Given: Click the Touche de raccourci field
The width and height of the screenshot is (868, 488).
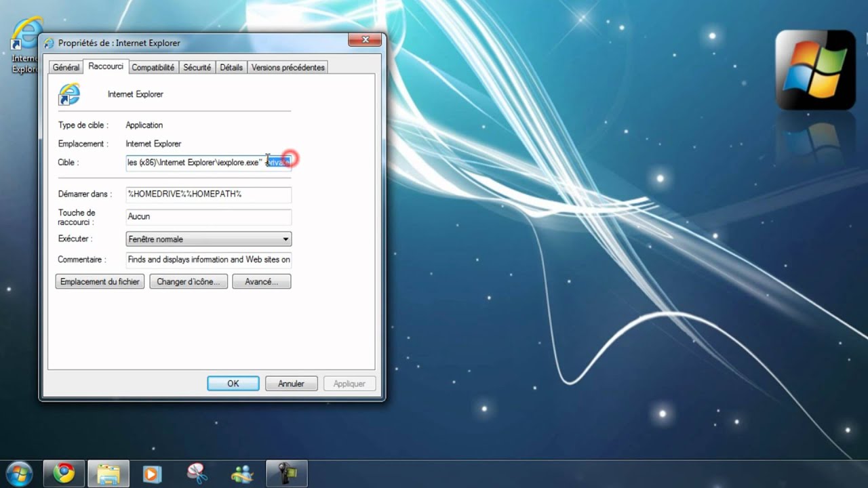Looking at the screenshot, I should [x=209, y=216].
